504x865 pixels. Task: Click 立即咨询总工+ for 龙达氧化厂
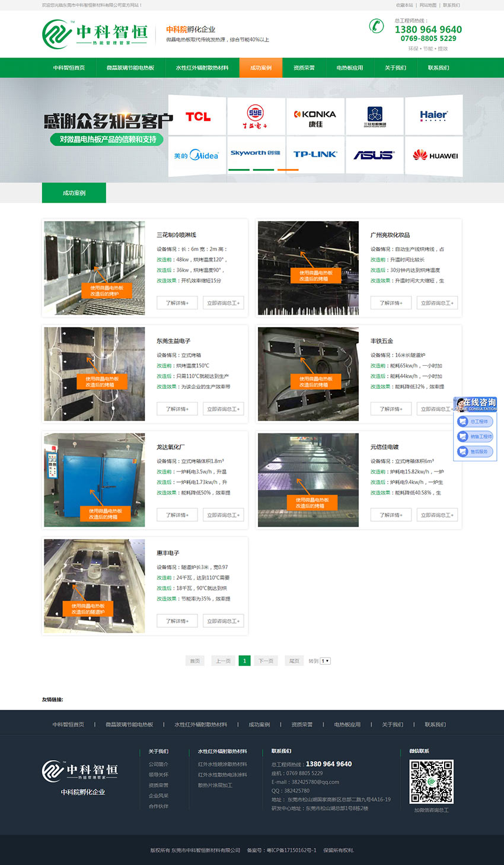pyautogui.click(x=224, y=515)
